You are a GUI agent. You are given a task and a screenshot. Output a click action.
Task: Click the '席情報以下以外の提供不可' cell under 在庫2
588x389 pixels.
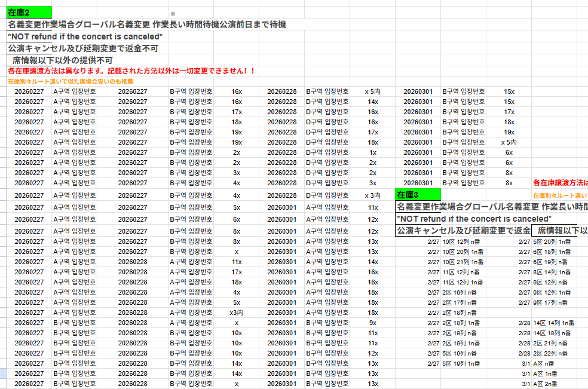[x=63, y=60]
